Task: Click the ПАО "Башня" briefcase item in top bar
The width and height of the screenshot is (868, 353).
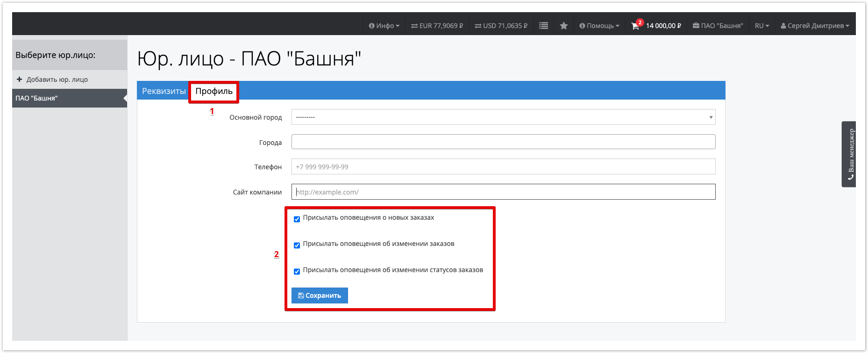Action: tap(718, 26)
